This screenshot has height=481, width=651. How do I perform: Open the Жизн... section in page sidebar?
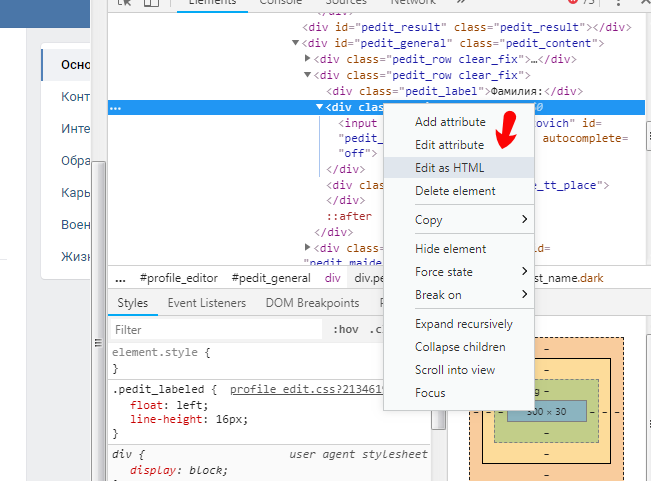[x=75, y=256]
